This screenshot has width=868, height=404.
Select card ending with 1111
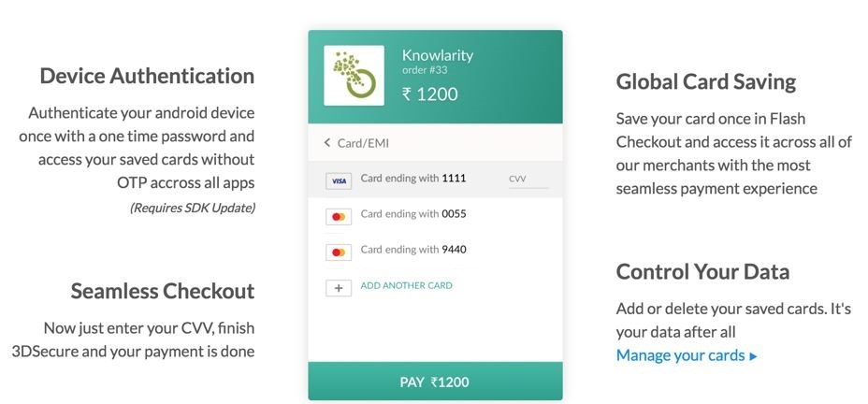413,178
